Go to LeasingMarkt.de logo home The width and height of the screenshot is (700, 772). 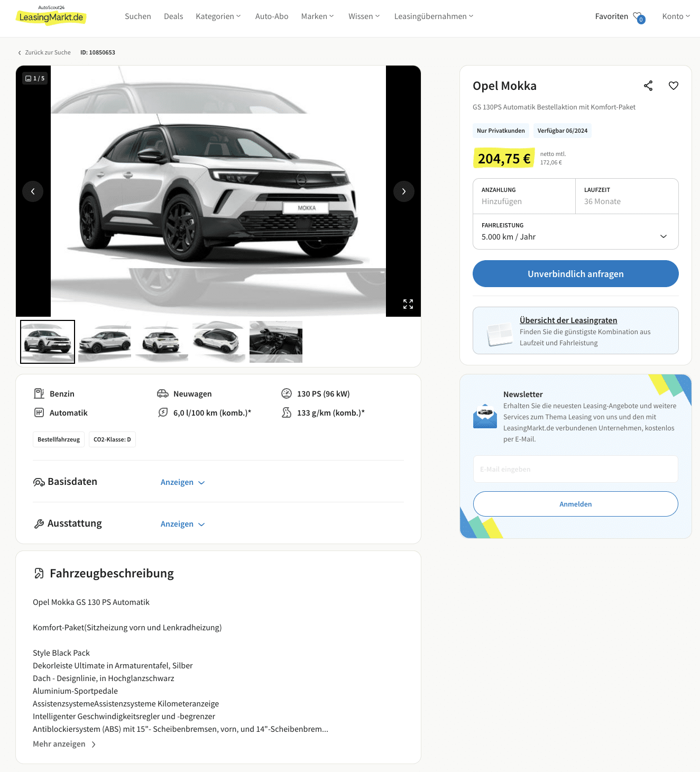[x=51, y=16]
